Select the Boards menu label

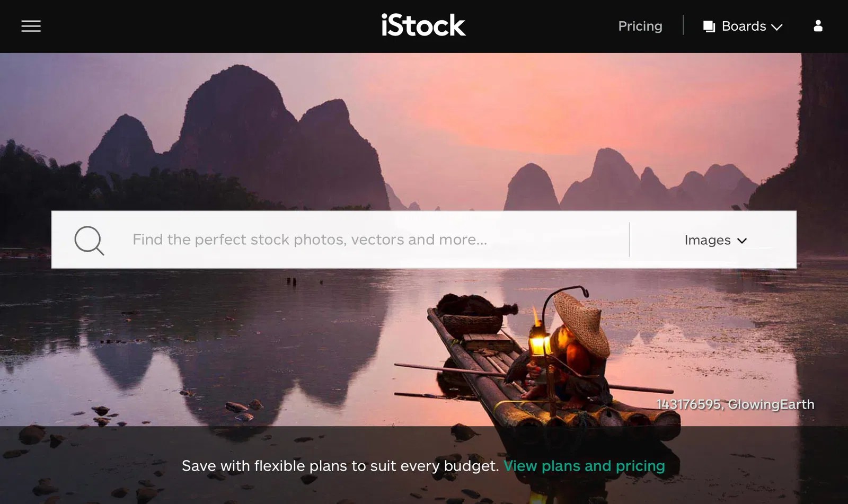(744, 26)
